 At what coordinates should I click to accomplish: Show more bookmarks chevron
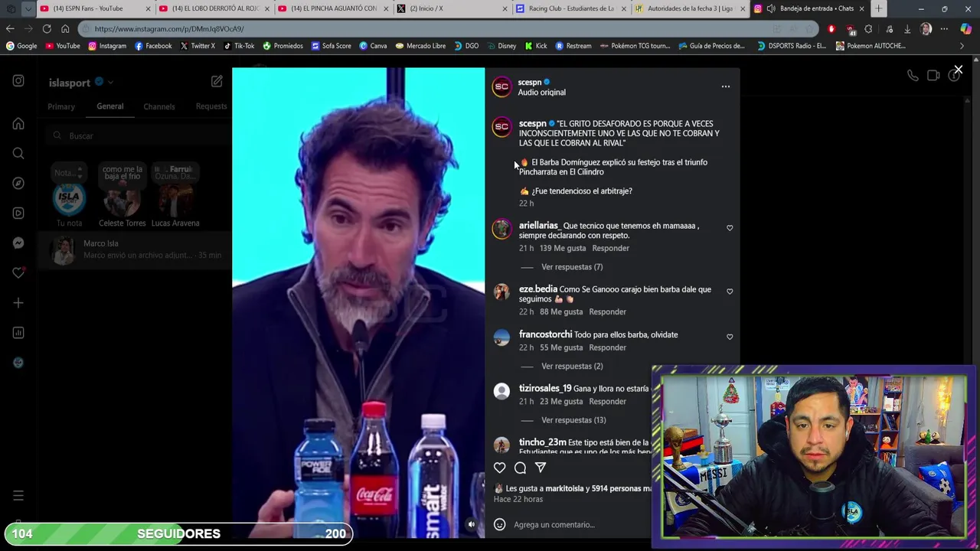point(962,45)
